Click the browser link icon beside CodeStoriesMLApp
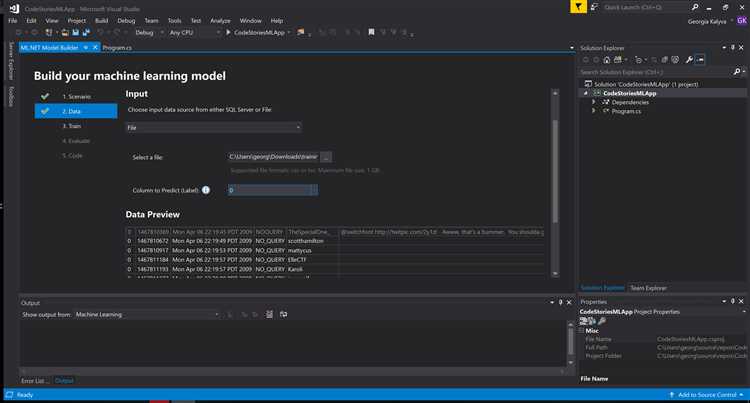The height and width of the screenshot is (403, 750). click(x=301, y=32)
